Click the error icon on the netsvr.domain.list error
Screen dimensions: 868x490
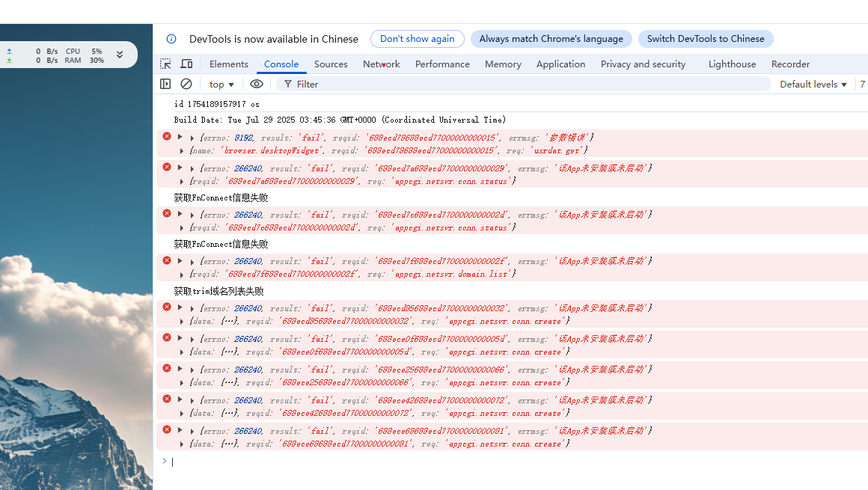pos(167,260)
